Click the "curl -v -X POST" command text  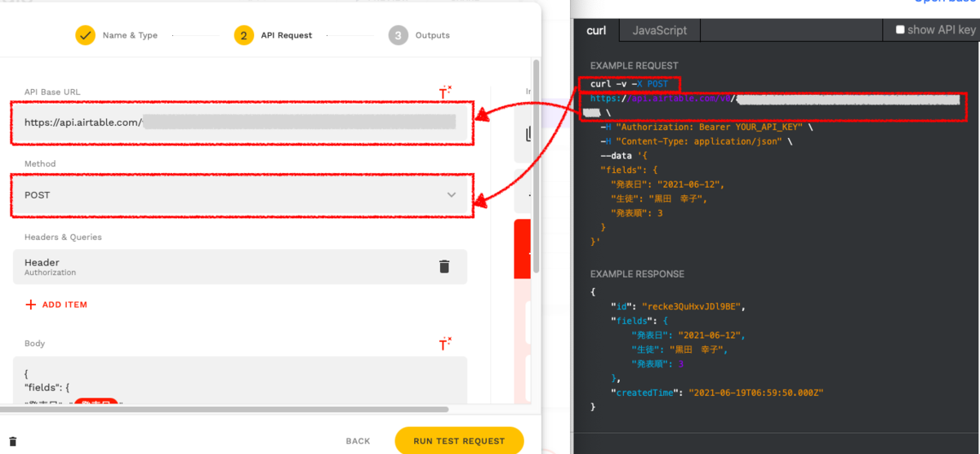point(630,84)
